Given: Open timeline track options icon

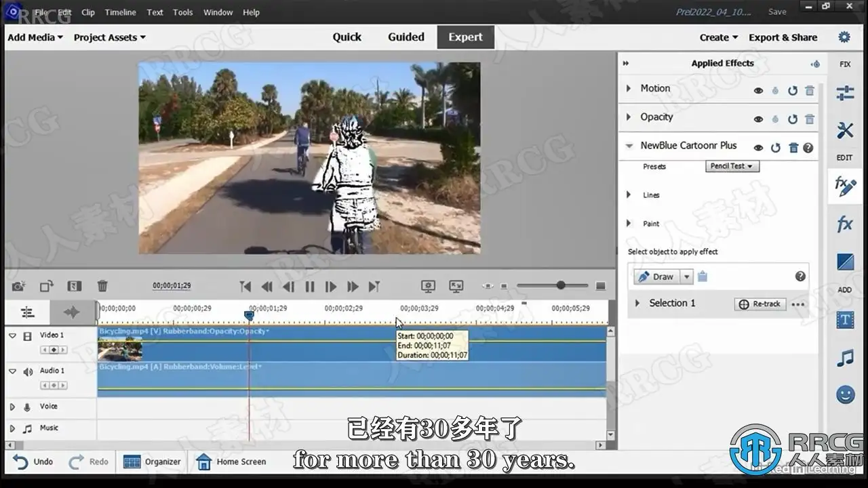Looking at the screenshot, I should pos(27,312).
